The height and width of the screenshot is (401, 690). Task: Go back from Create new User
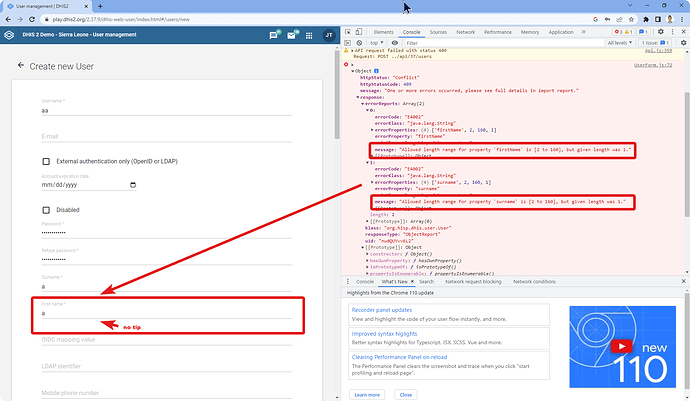coord(21,65)
